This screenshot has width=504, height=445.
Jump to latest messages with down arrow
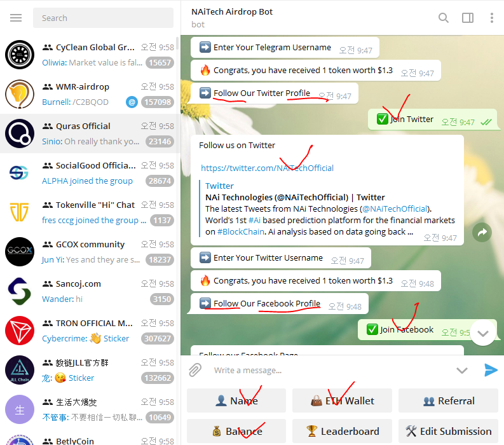[483, 333]
